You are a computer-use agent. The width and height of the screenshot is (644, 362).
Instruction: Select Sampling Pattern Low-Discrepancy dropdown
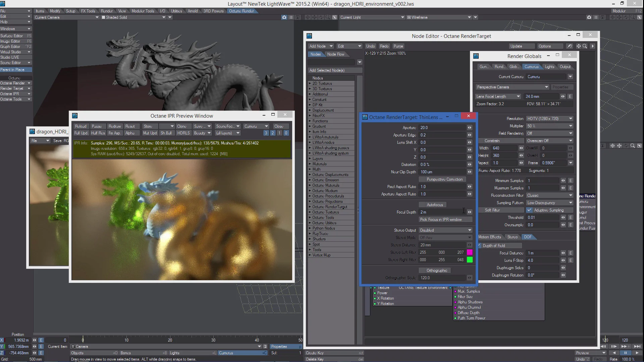coord(549,202)
